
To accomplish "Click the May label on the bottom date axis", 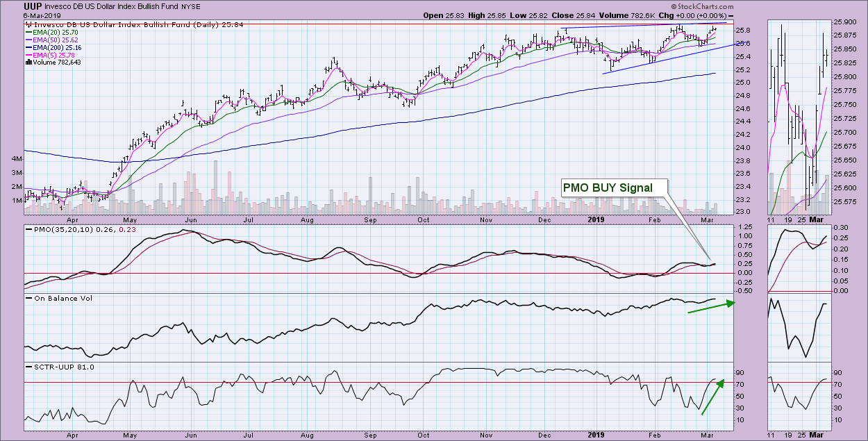I will [131, 436].
